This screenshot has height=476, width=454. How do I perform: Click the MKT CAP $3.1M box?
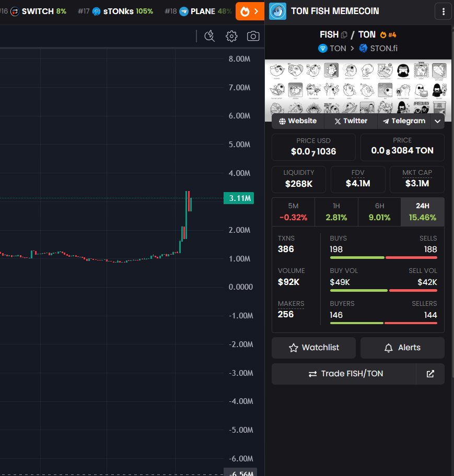point(417,180)
